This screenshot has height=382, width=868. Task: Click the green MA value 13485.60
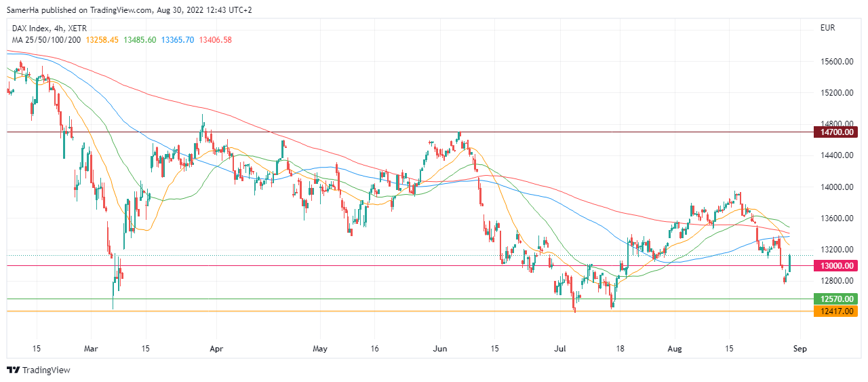pyautogui.click(x=140, y=40)
